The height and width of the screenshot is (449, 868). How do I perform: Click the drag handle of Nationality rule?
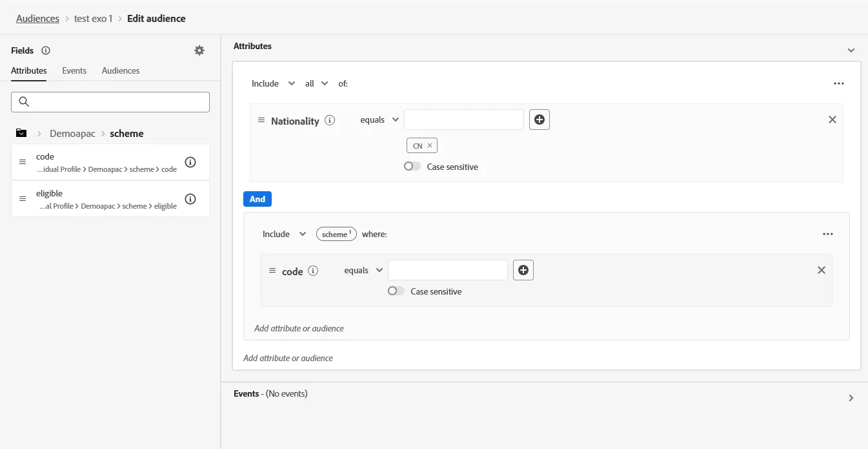(x=261, y=120)
